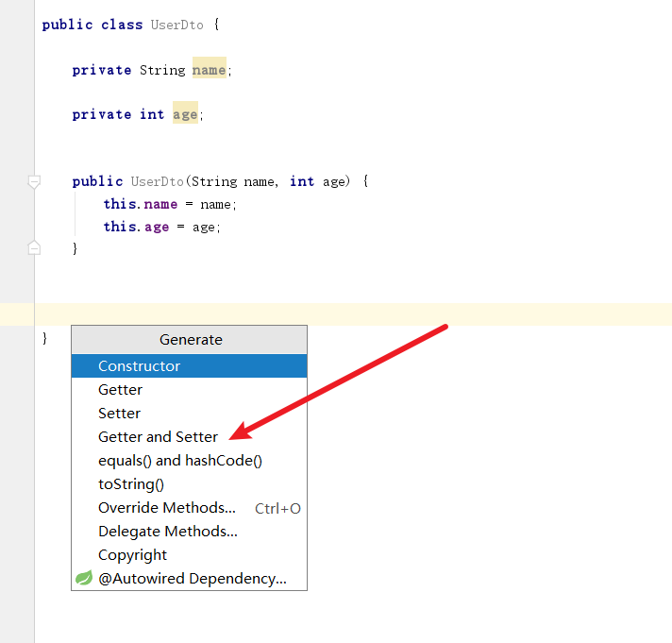Collapse the UserDto constructor with the fold marker
Viewport: 672px width, 643px height.
click(34, 181)
